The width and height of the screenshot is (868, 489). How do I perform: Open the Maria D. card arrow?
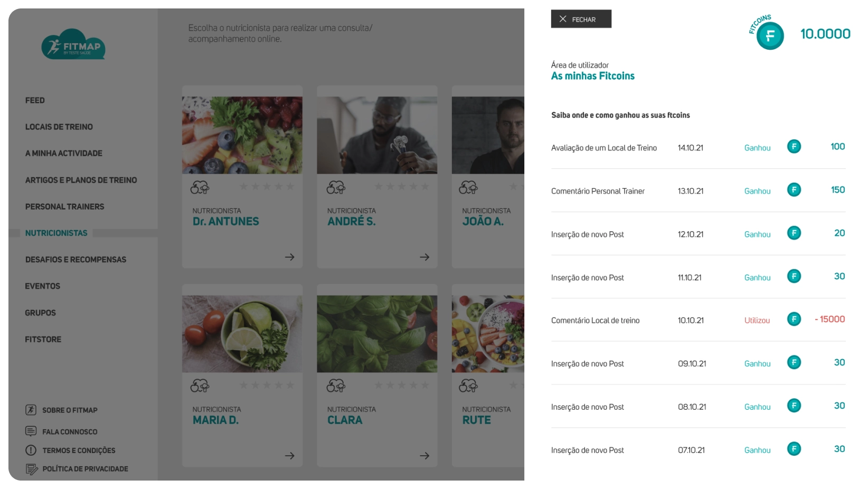coord(289,456)
